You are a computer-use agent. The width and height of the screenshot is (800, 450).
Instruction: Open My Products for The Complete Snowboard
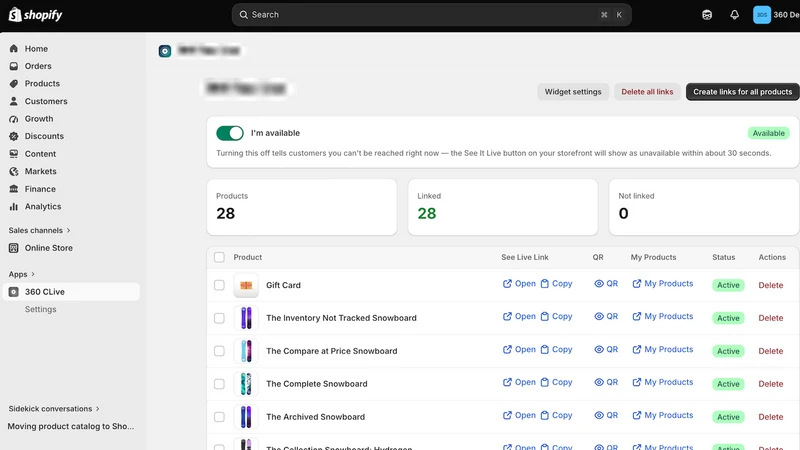(x=663, y=382)
